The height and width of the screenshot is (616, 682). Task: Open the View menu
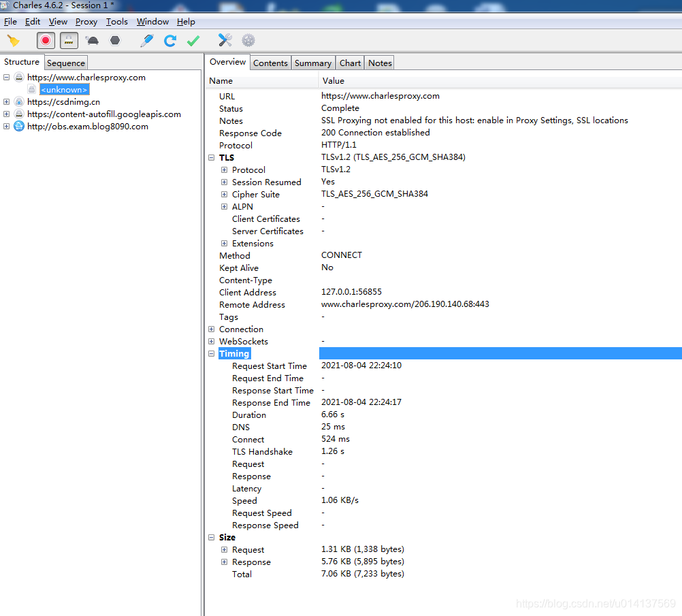(x=58, y=22)
